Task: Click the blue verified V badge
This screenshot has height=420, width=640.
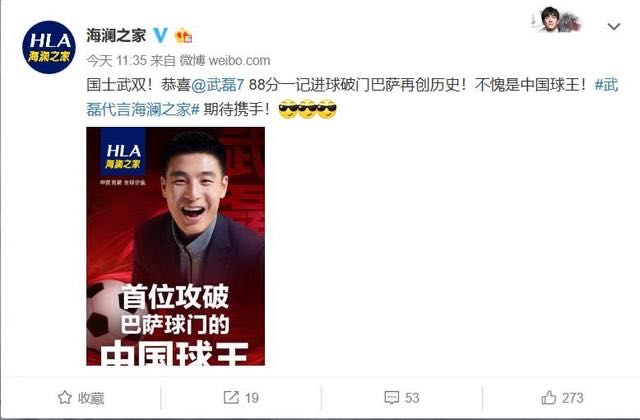Action: coord(160,36)
